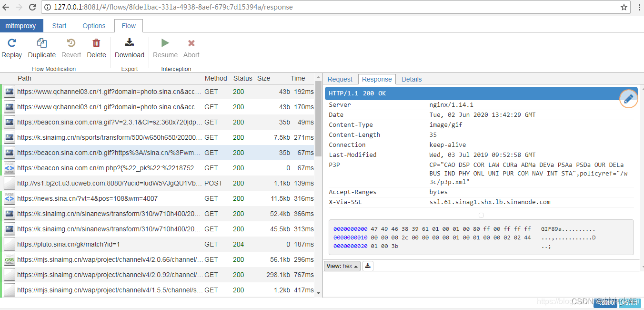
Task: Sort flows by Path column
Action: pyautogui.click(x=24, y=78)
